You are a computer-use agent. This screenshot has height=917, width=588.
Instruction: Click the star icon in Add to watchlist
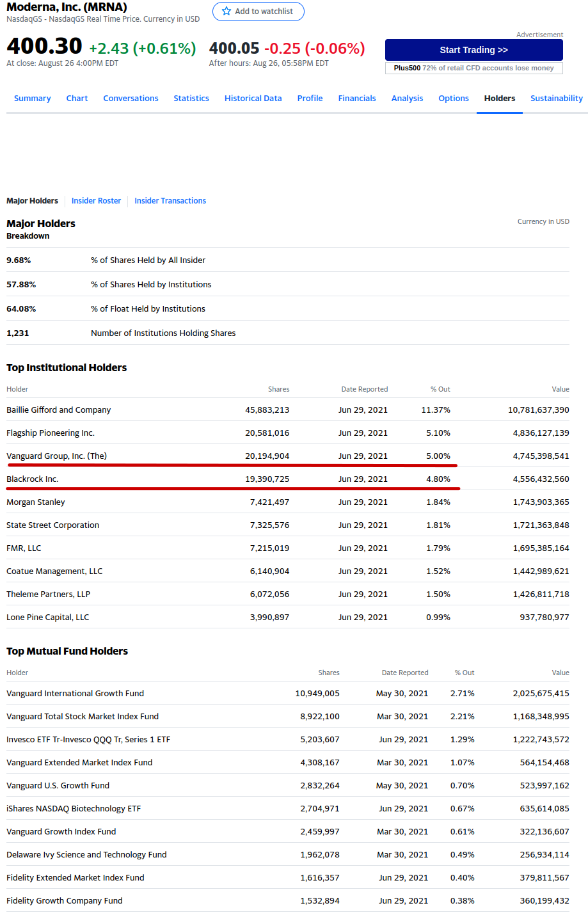click(x=226, y=12)
